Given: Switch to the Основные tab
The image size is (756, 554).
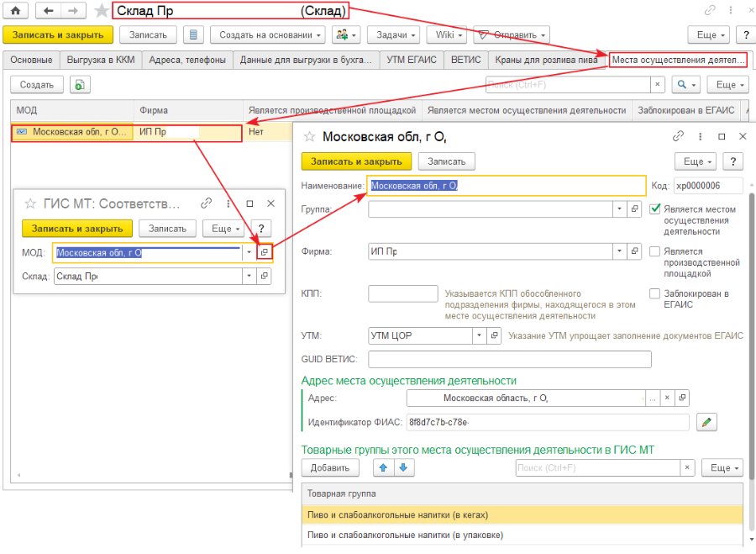Looking at the screenshot, I should 31,60.
